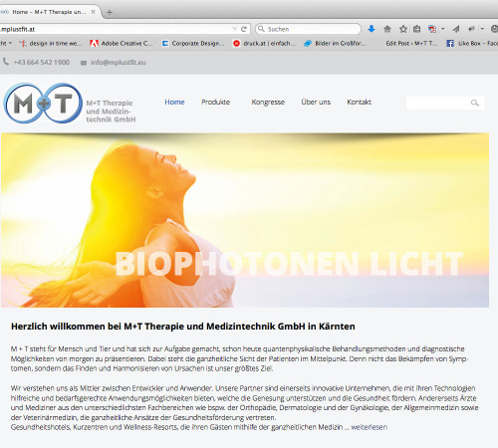Follow the weiterlesen link
Screen dimensions: 498x448
click(x=370, y=427)
